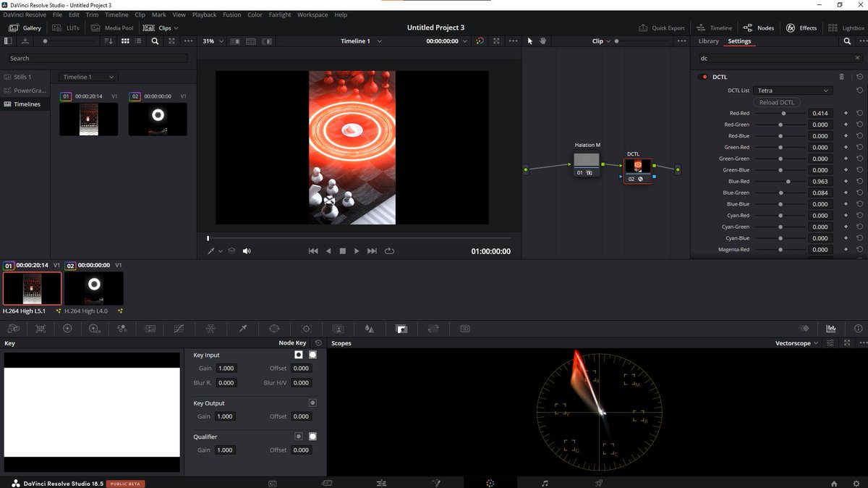Screen dimensions: 868x488
Task: Open the Motion Effects palette
Action: (150, 329)
